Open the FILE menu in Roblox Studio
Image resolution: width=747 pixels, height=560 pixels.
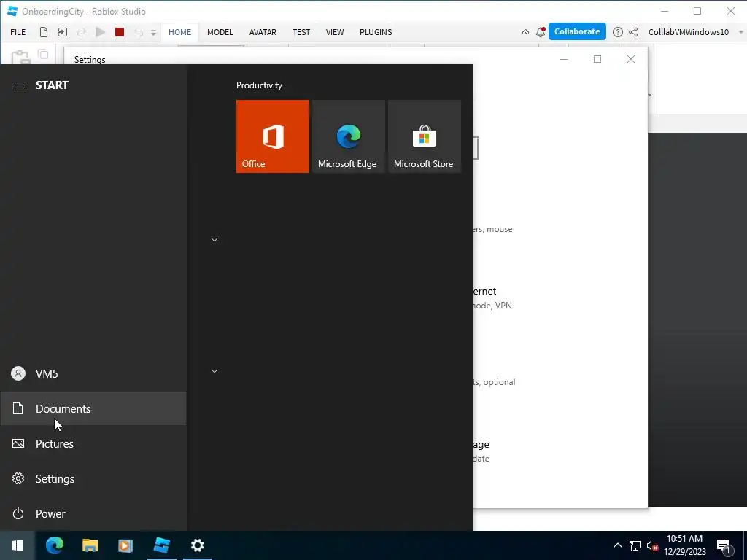click(x=18, y=32)
